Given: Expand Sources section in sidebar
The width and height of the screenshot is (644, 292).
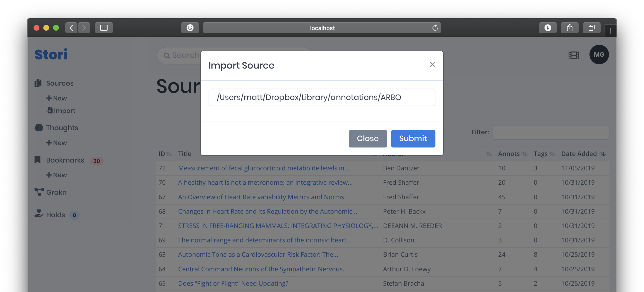Looking at the screenshot, I should coord(60,83).
